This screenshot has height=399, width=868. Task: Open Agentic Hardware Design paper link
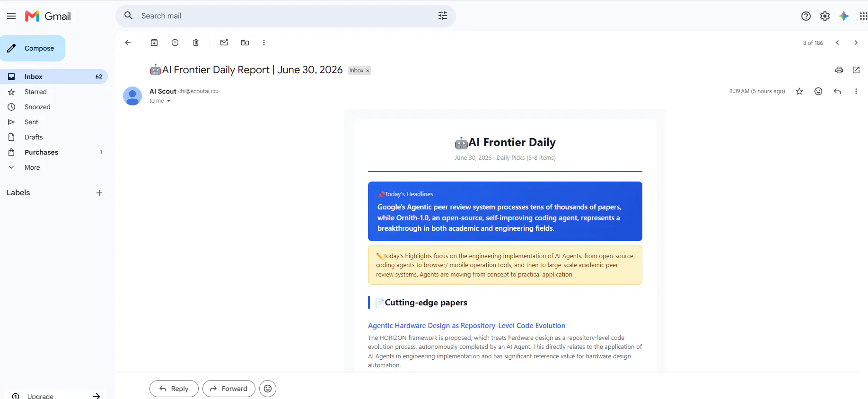click(467, 326)
